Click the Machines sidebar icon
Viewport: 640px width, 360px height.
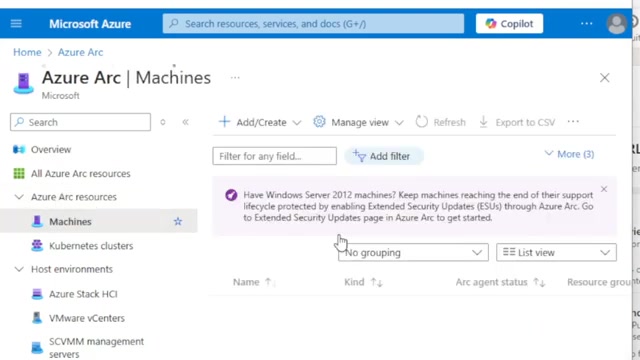coord(37,221)
